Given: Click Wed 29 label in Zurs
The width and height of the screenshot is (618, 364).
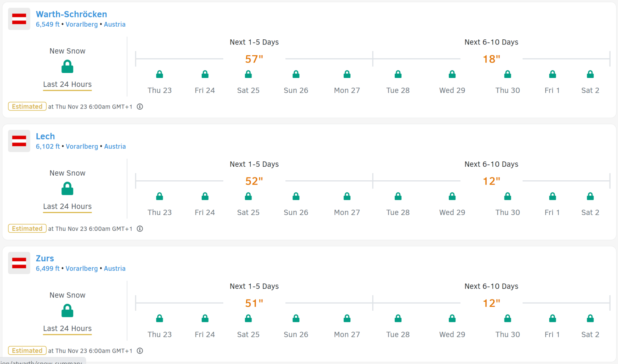Looking at the screenshot, I should tap(452, 334).
